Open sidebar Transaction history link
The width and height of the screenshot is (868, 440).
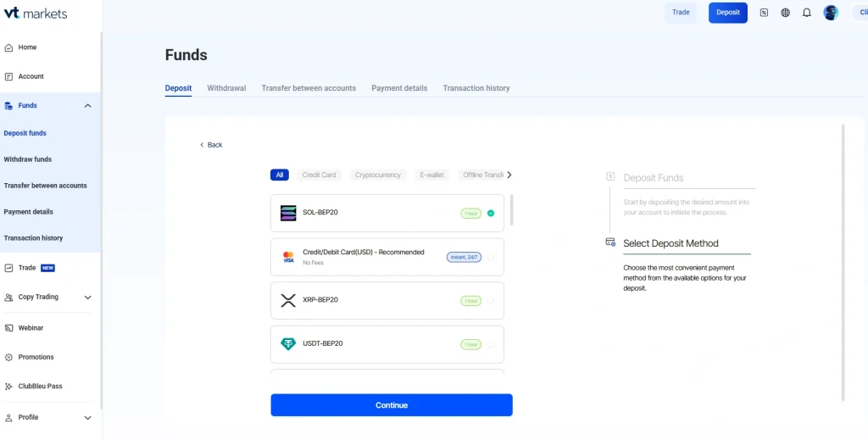[x=33, y=238]
